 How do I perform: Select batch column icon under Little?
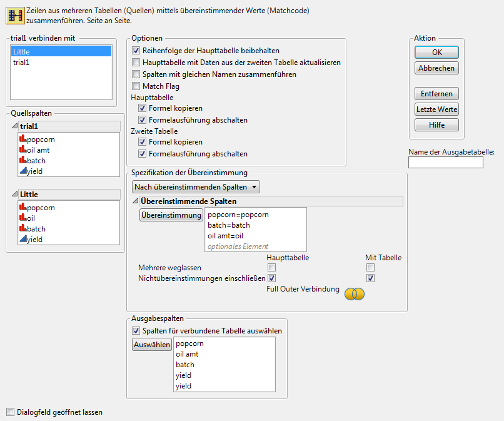(x=24, y=229)
